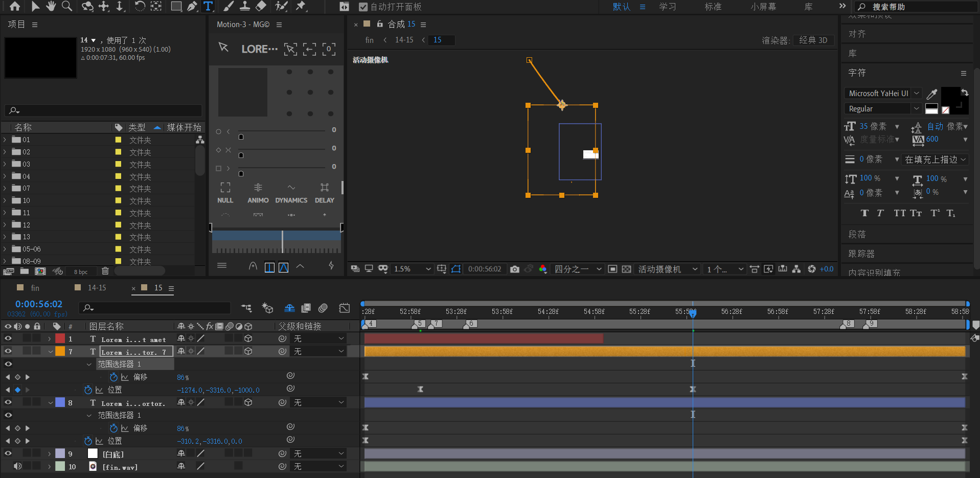Select the Brush tool
The height and width of the screenshot is (478, 980).
pos(229,6)
